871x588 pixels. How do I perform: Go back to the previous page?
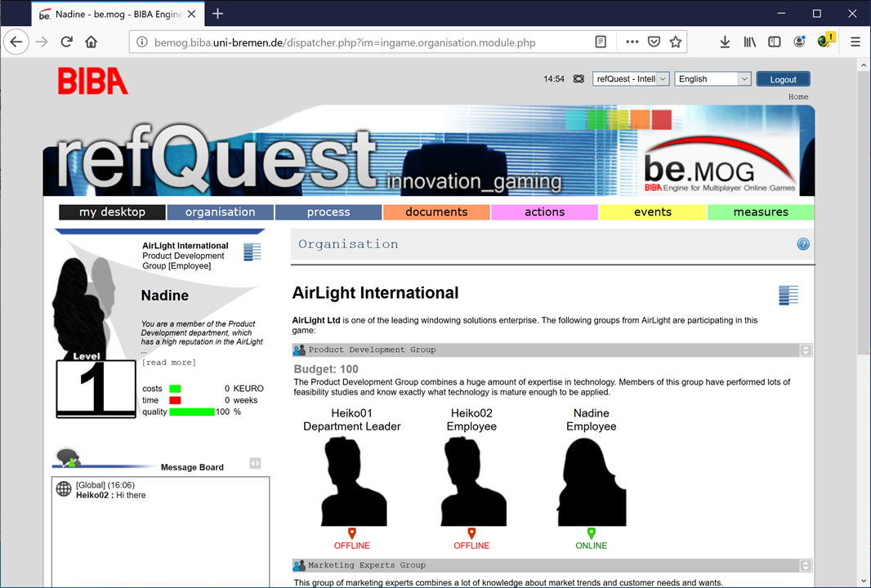(16, 42)
